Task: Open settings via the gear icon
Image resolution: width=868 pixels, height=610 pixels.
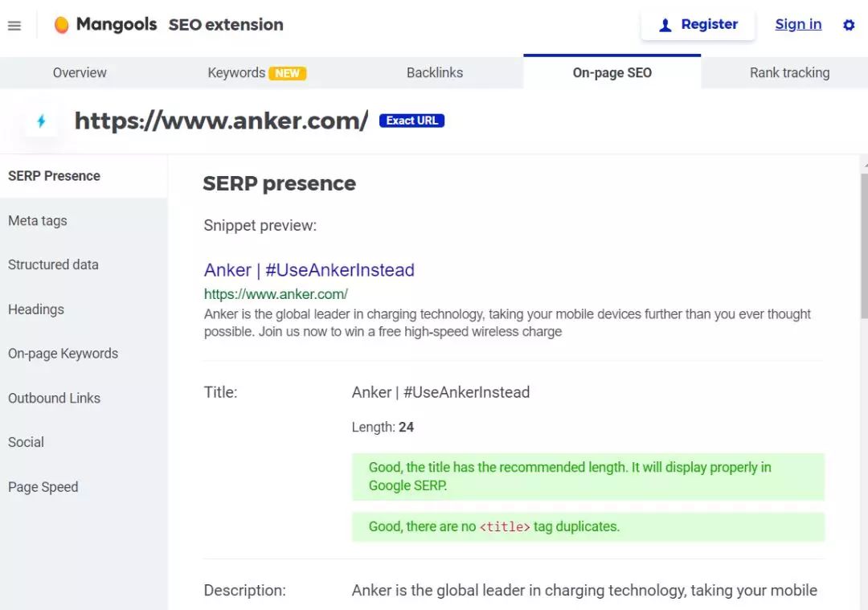Action: pyautogui.click(x=849, y=25)
